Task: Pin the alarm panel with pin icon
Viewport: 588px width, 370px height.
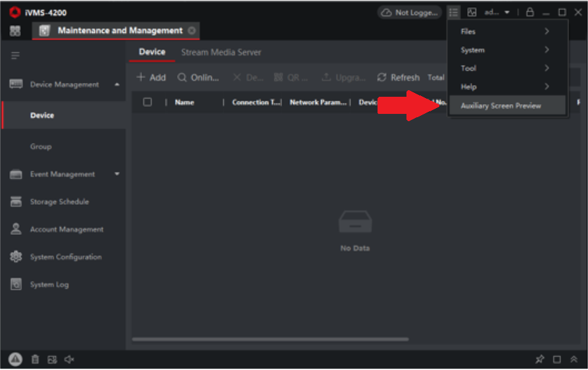Action: click(x=539, y=359)
